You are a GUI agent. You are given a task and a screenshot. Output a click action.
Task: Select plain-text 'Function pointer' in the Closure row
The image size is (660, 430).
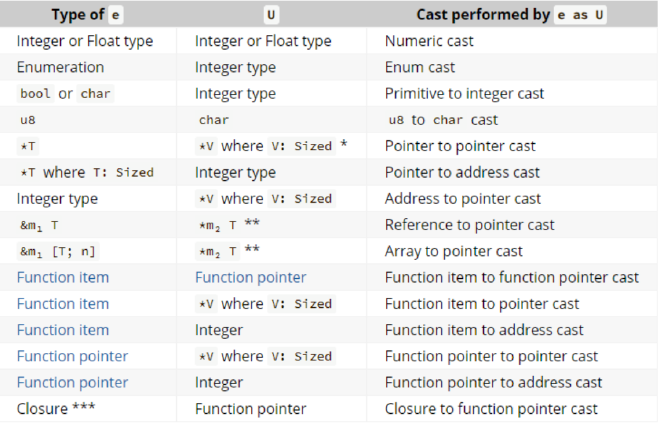tap(250, 409)
